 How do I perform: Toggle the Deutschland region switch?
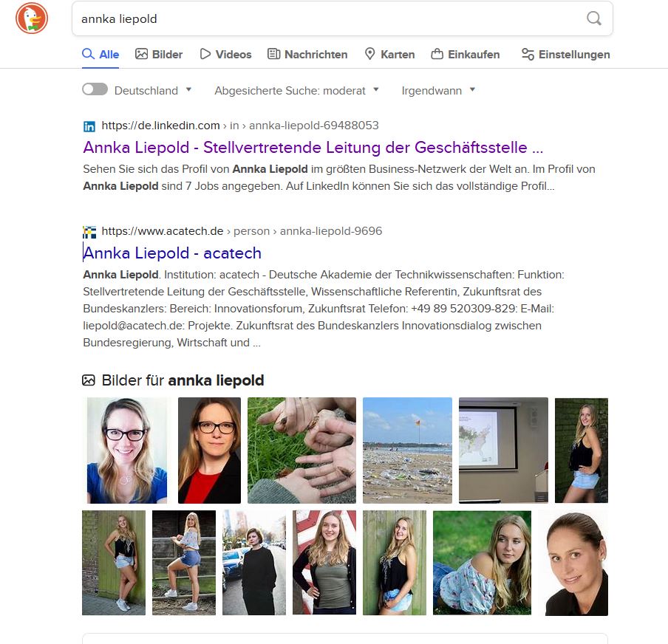(x=95, y=89)
